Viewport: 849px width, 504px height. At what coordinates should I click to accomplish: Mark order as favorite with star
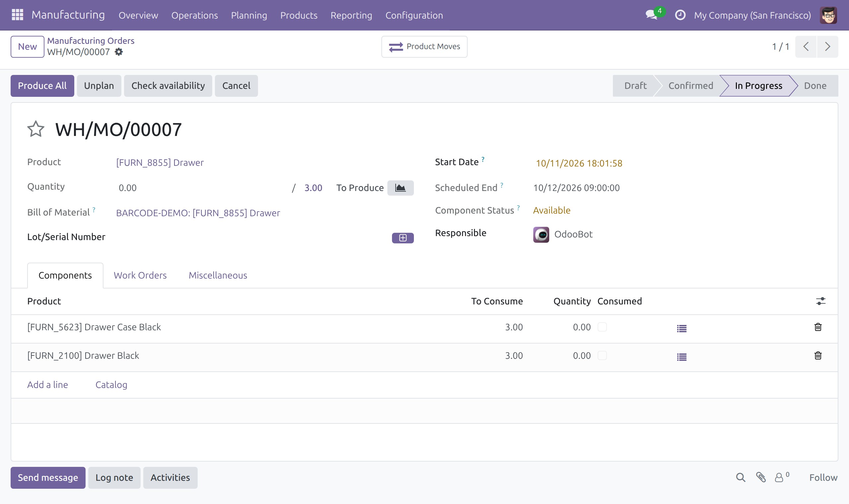click(x=36, y=129)
